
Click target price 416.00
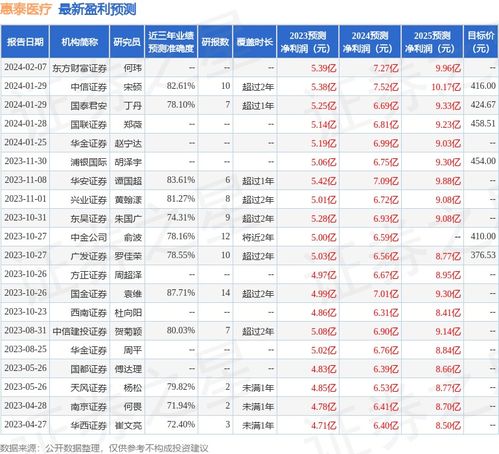pyautogui.click(x=483, y=86)
